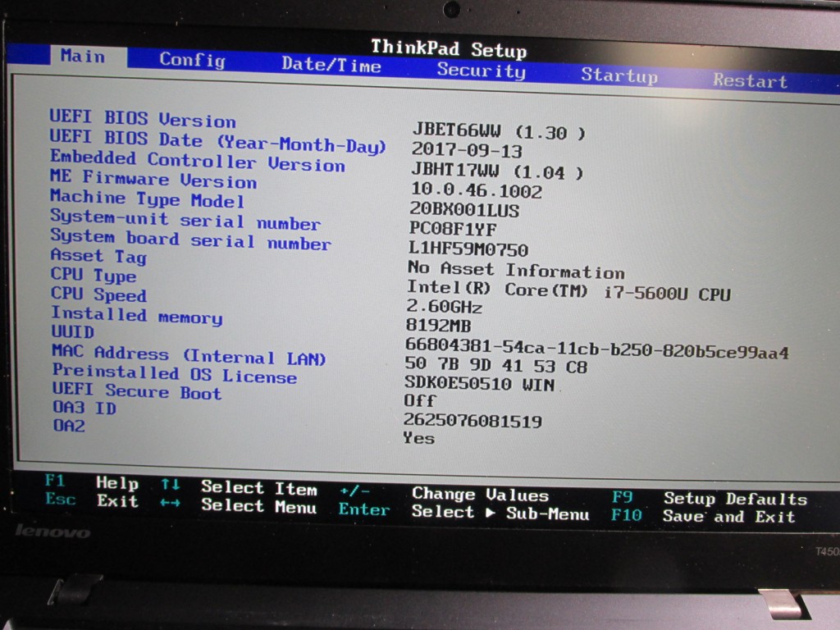This screenshot has height=630, width=840.
Task: Click BIOS version value JBET66WW (1.30)
Action: coord(499,131)
